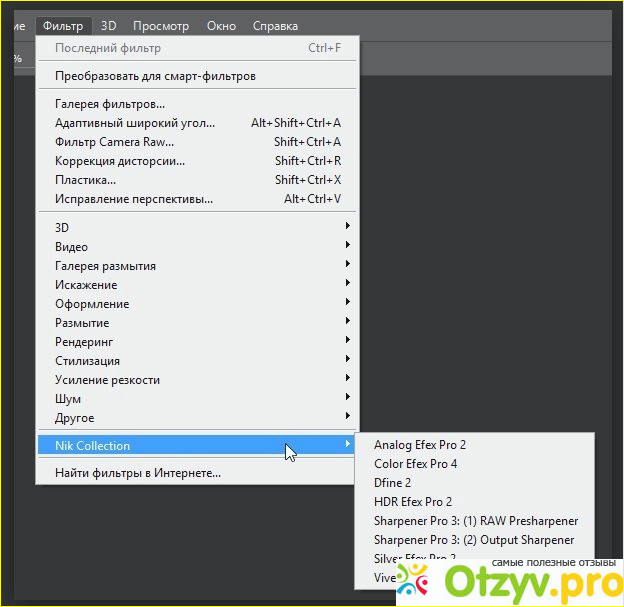This screenshot has width=624, height=607.
Task: Select Коррекция дисторсии filter
Action: point(120,161)
